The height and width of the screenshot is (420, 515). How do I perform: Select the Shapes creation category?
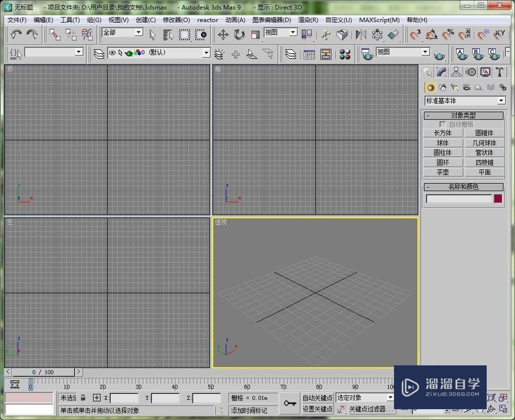tap(442, 87)
